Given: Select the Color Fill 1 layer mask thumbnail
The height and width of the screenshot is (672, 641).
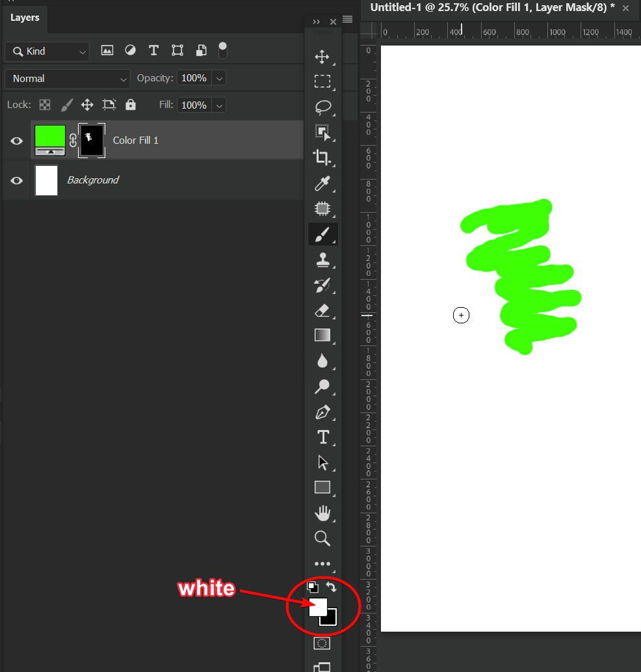Looking at the screenshot, I should point(92,140).
